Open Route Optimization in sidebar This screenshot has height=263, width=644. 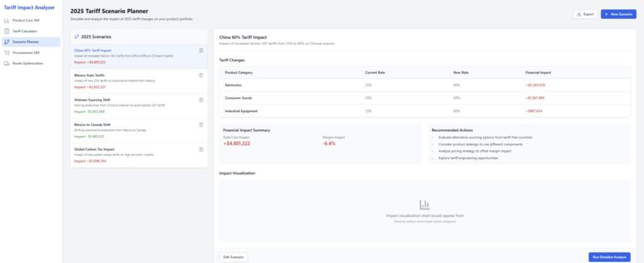coord(28,63)
